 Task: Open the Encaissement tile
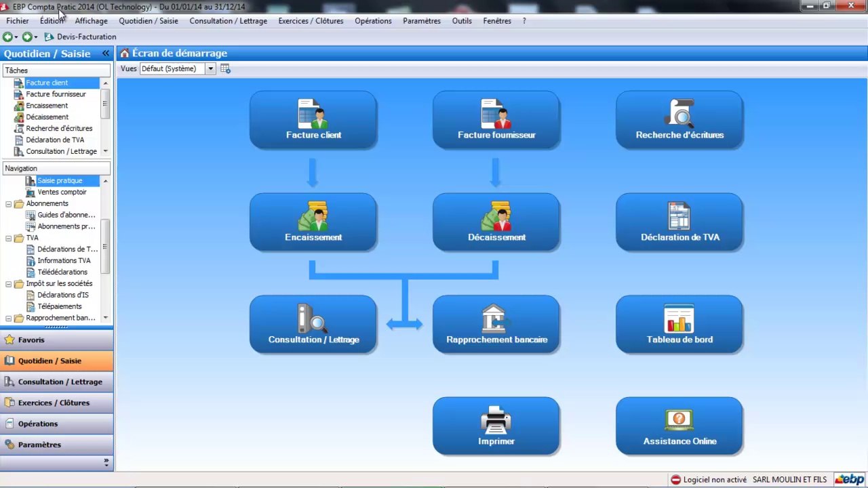click(313, 222)
